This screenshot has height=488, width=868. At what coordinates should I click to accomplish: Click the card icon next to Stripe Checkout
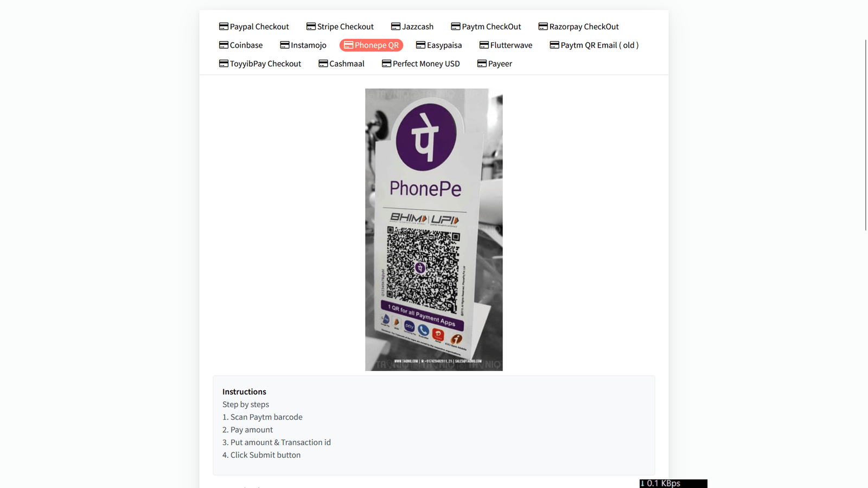(311, 27)
